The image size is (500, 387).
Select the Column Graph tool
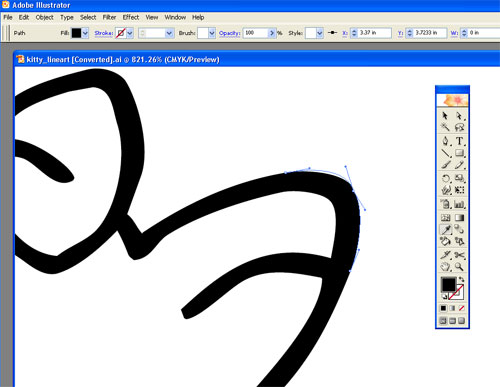459,204
